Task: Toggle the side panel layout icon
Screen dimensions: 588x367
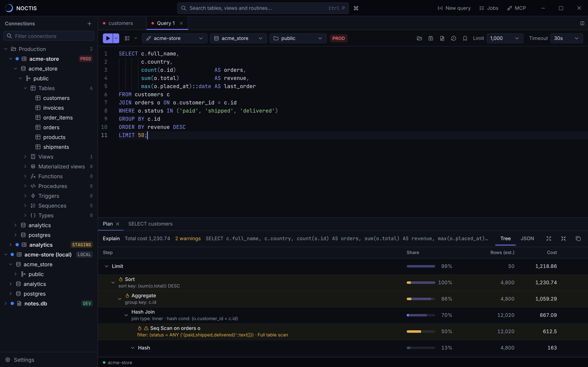Action: click(x=582, y=23)
